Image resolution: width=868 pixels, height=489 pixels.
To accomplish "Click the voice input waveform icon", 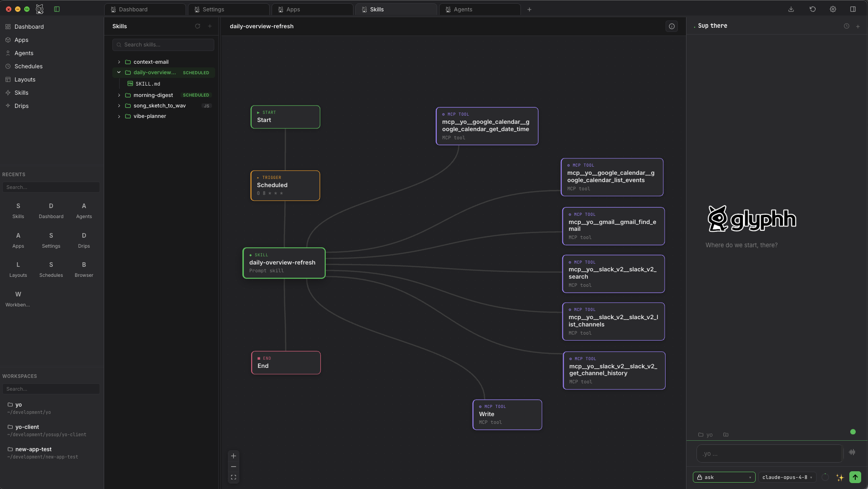I will pos(852,452).
